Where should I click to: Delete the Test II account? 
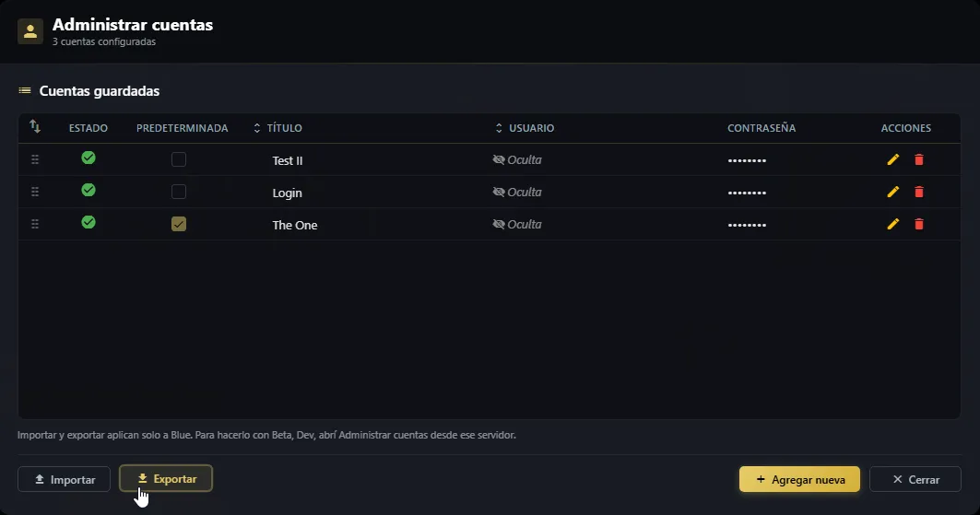coord(919,159)
